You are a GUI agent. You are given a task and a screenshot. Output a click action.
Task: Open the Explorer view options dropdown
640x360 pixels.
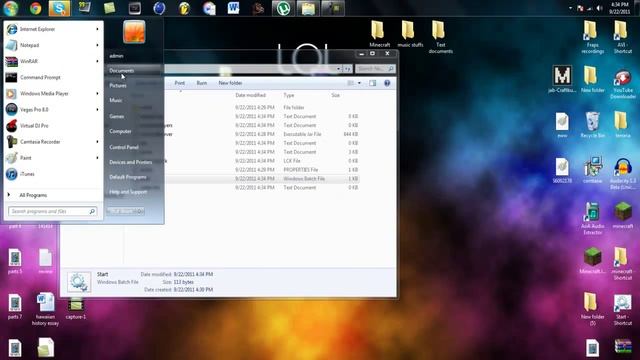(x=359, y=83)
